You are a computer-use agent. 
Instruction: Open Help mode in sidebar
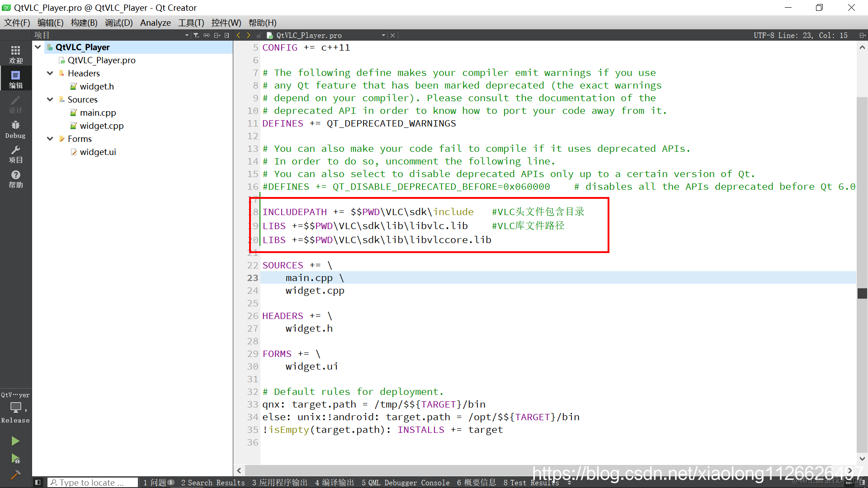(x=15, y=179)
